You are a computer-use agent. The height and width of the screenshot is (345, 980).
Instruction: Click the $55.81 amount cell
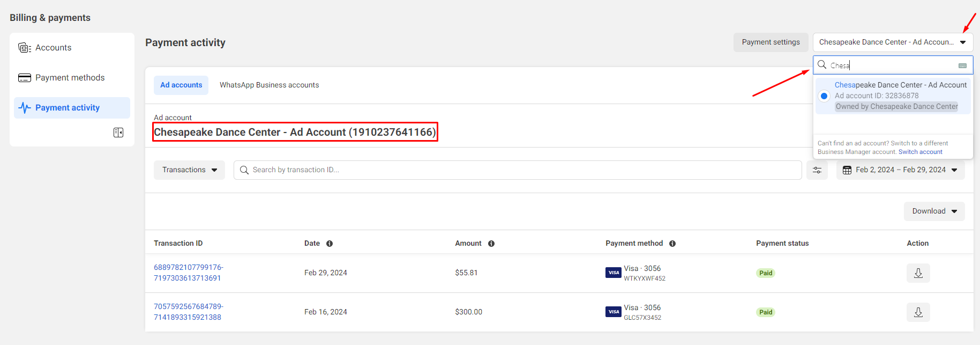pos(466,273)
